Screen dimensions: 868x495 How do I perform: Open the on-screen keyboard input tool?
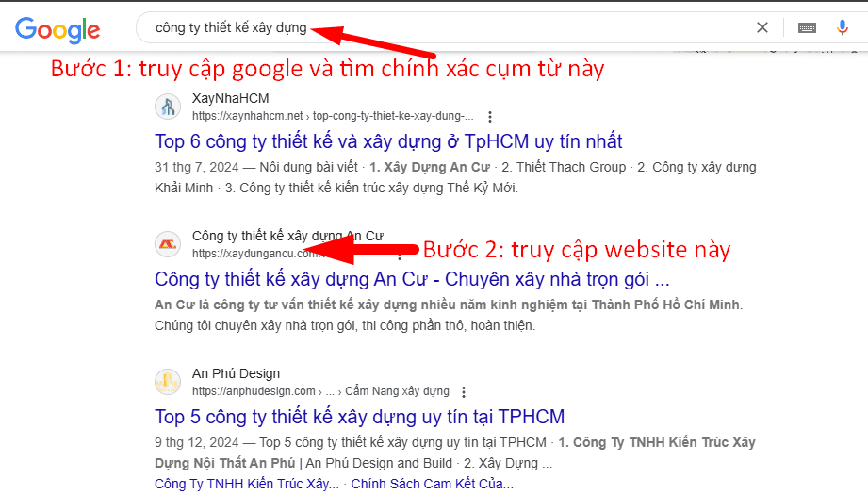tap(807, 27)
